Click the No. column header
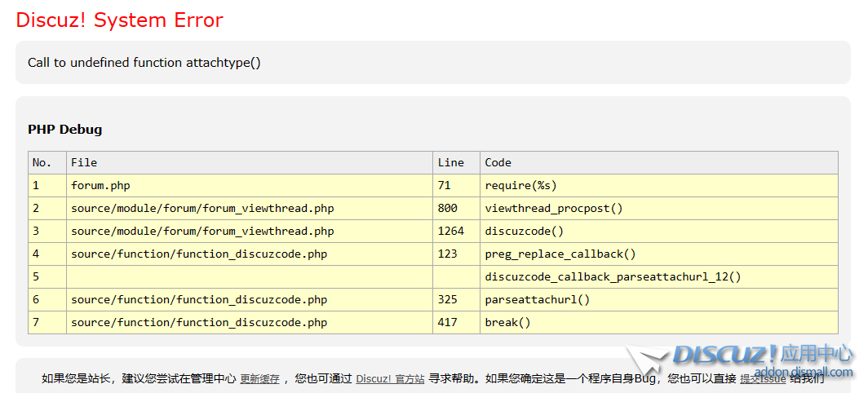Screen dimensions: 868x393 click(47, 163)
